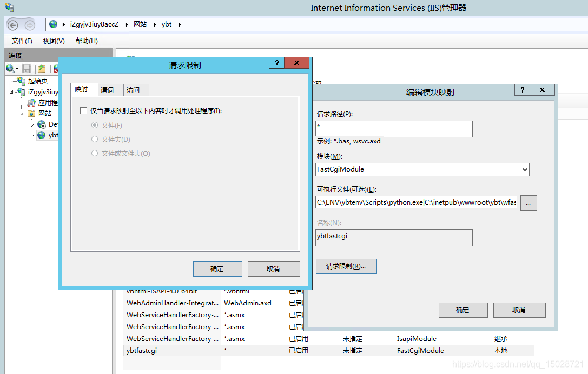Image resolution: width=588 pixels, height=374 pixels.
Task: Open the 视图(V) menu
Action: coord(53,41)
